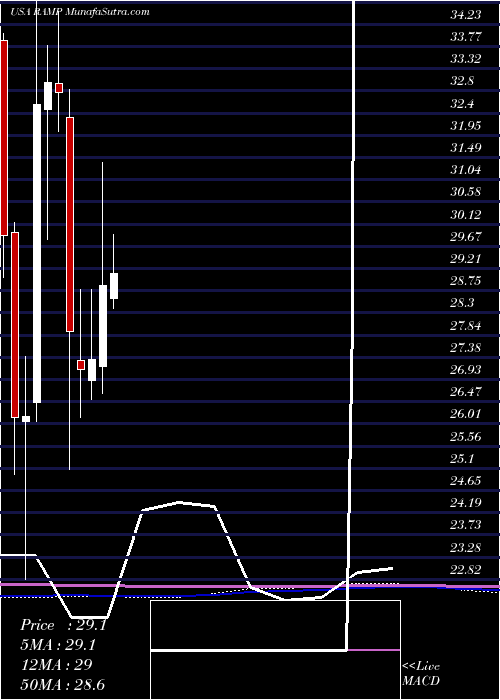
Task: Click the small red candlestick near 27.1
Action: point(81,365)
